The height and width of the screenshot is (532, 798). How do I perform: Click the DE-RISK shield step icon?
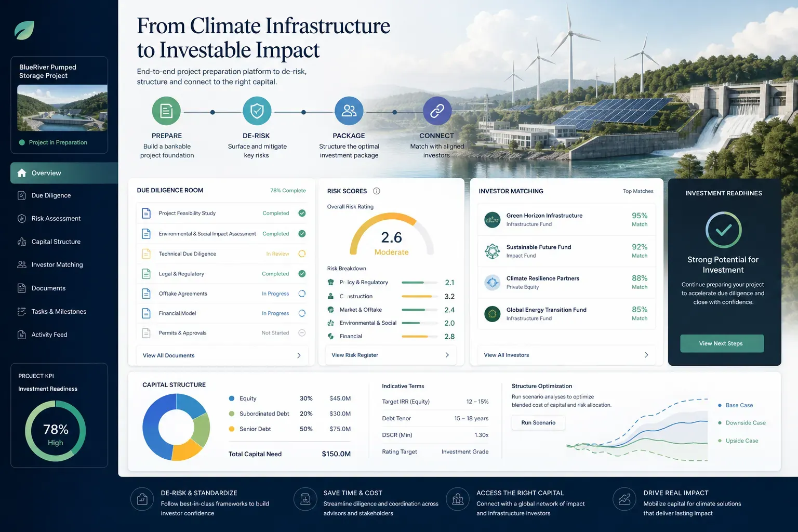(257, 111)
